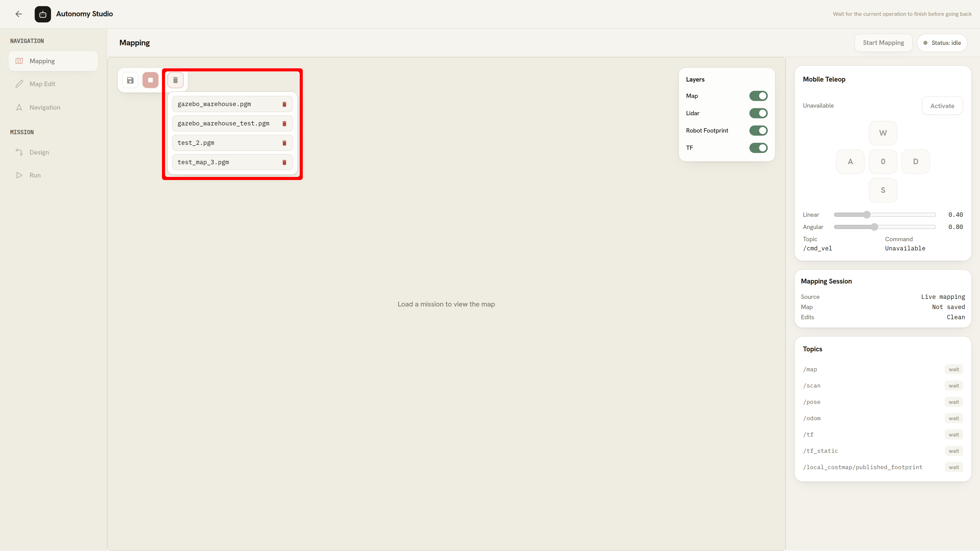Screen dimensions: 980x551
Task: Click the D right teleop key
Action: click(915, 162)
